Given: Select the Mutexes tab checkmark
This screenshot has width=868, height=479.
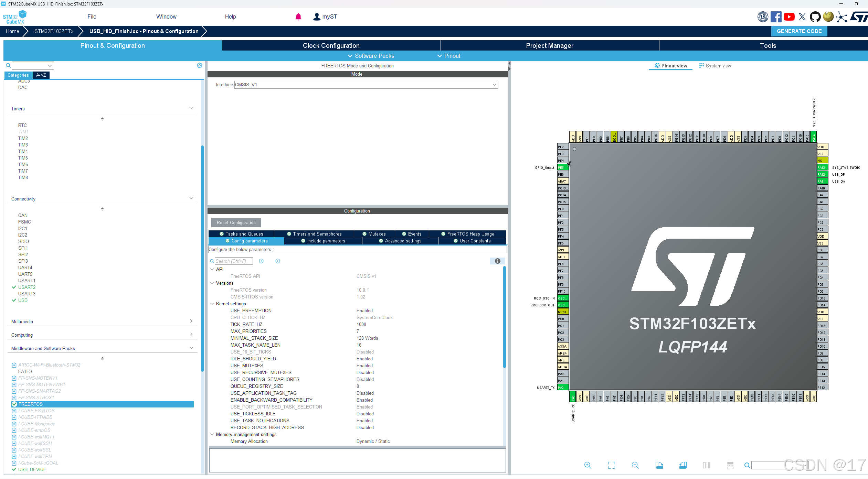Looking at the screenshot, I should click(364, 233).
